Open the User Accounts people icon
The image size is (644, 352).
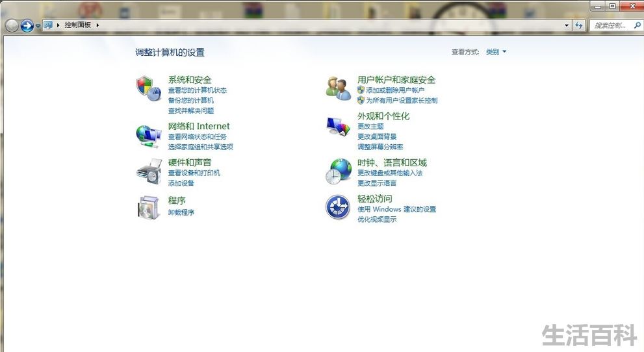click(x=339, y=88)
